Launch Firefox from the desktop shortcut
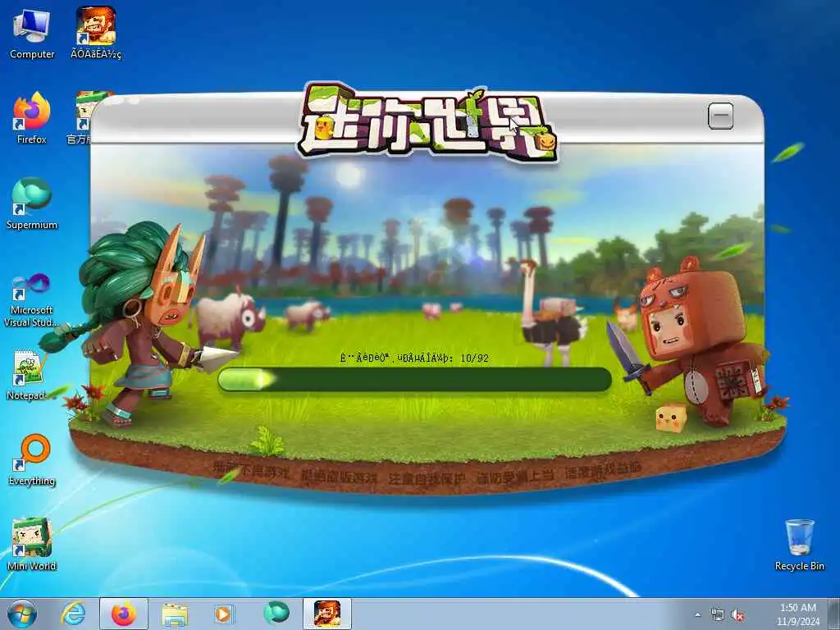840x630 pixels. coord(32,118)
